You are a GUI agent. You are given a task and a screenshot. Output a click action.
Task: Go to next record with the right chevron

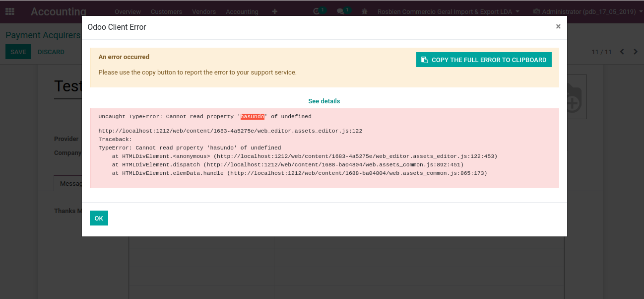(636, 51)
